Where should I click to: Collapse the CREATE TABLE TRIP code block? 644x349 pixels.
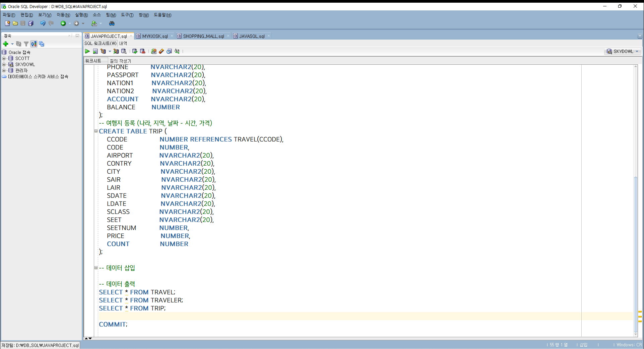tap(96, 131)
